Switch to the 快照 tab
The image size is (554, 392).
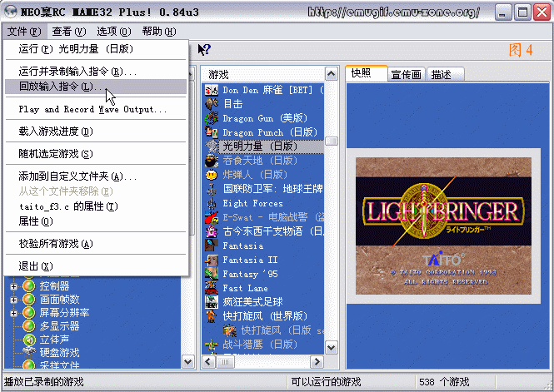pos(366,73)
